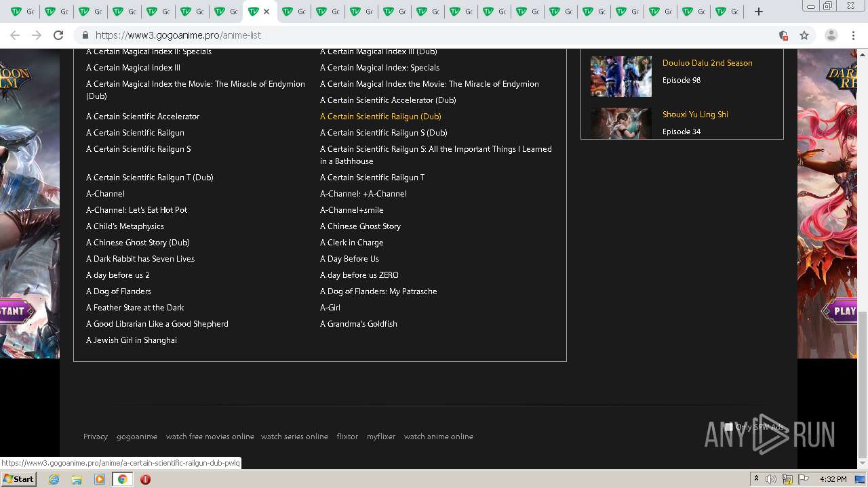Screen dimensions: 868x488
Task: Open the Chrome three-dot menu
Action: [x=853, y=35]
